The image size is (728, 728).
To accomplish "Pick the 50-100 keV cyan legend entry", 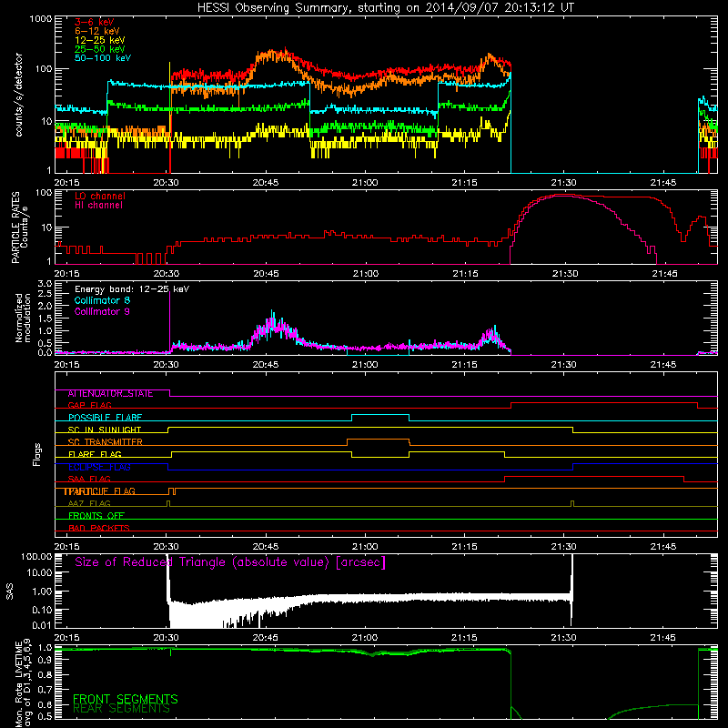I will 103,58.
